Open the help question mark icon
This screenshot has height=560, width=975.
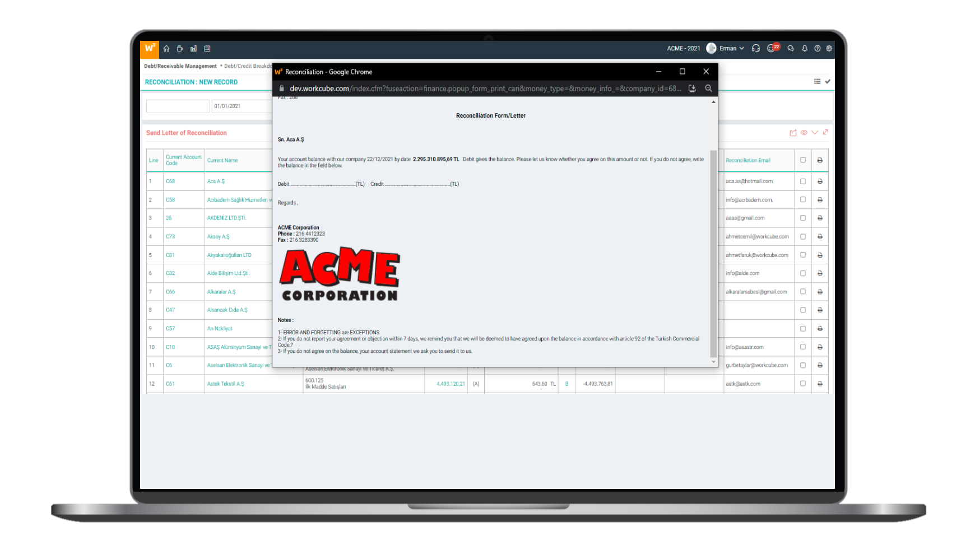point(818,49)
